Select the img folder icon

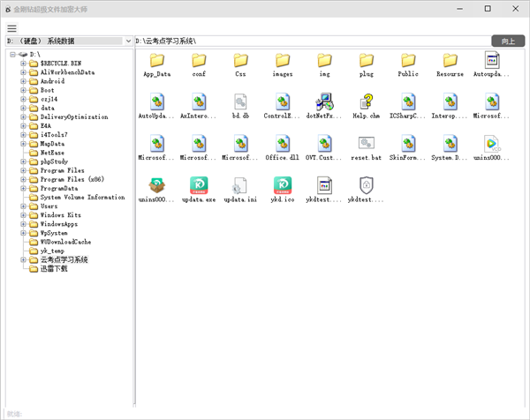coord(324,60)
